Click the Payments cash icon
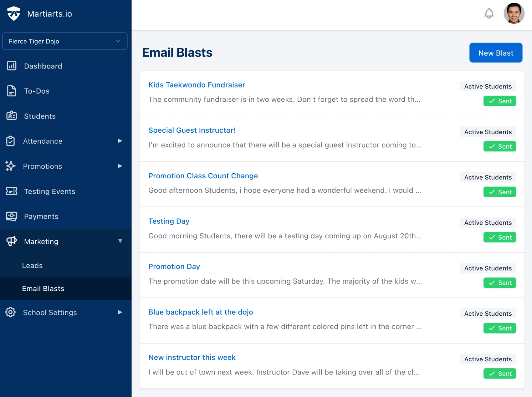Image resolution: width=532 pixels, height=397 pixels. (x=12, y=216)
